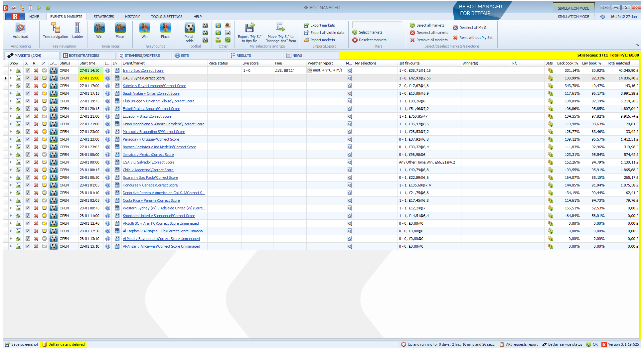This screenshot has height=351, width=644.
Task: Expand the Al Mooj v Baynounah row
Action: tap(11, 239)
